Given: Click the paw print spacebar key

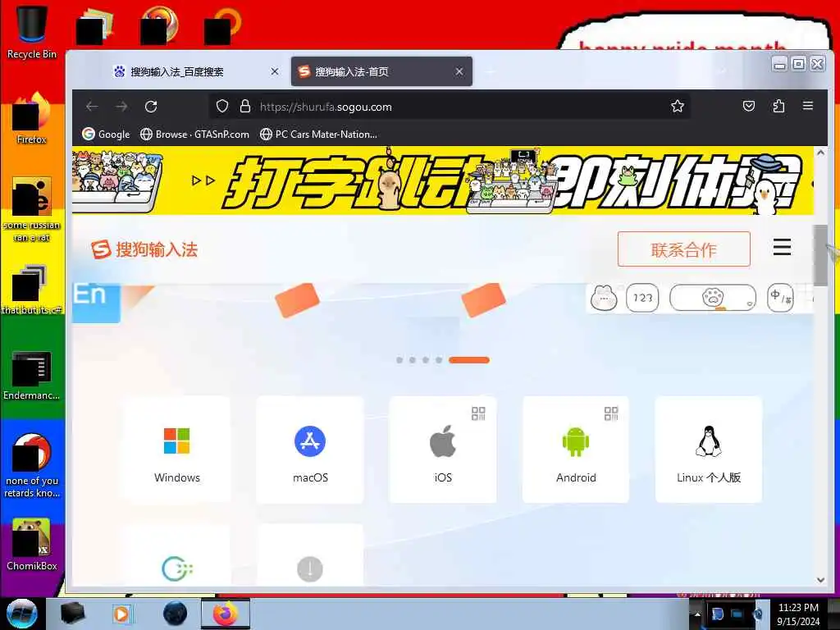Looking at the screenshot, I should 713,298.
